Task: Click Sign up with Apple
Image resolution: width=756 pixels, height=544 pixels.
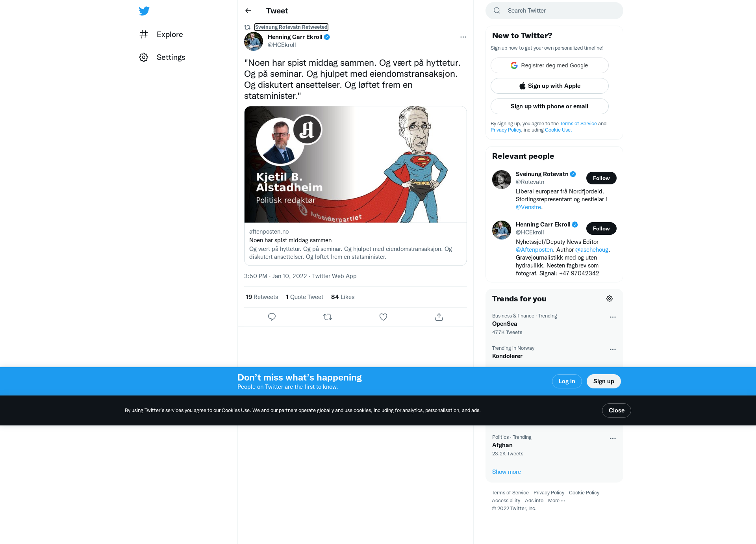Action: [x=549, y=86]
